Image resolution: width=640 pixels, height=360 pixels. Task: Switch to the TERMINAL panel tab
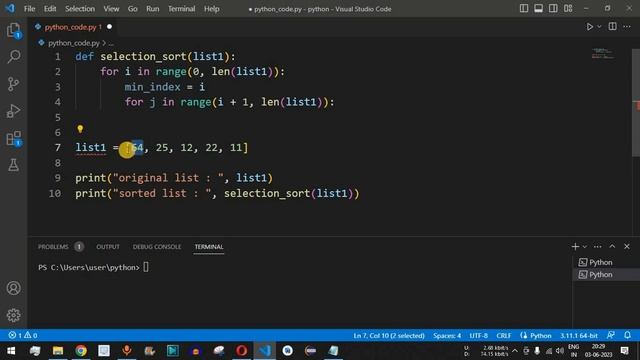[x=209, y=247]
